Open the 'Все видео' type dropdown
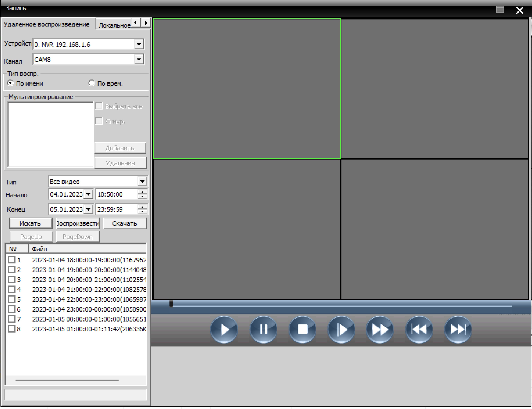Viewport: 532px width, 409px height. pyautogui.click(x=142, y=181)
